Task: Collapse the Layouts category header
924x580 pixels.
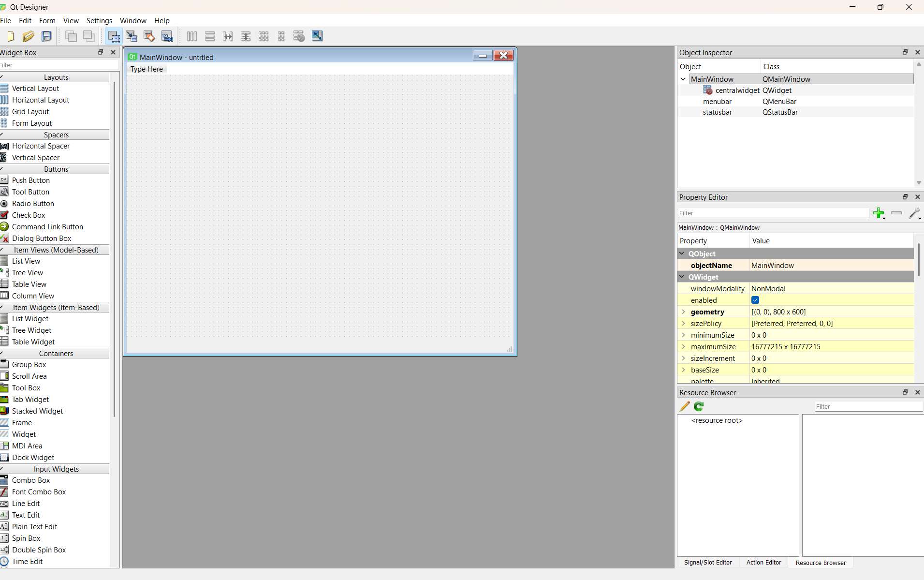Action: point(55,77)
